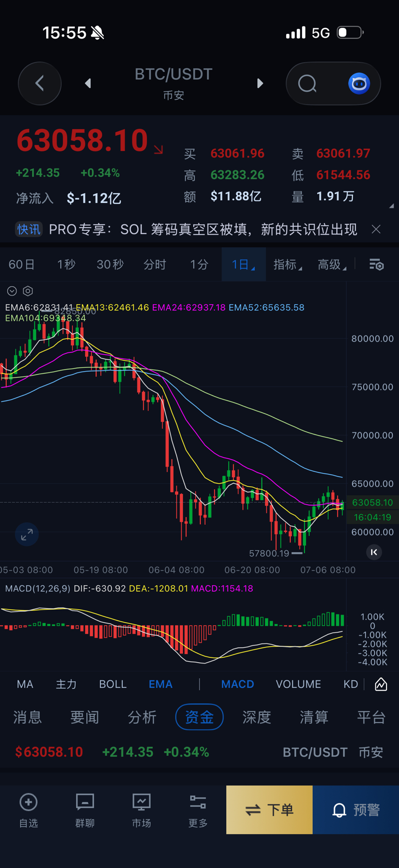
Task: Tap the back arrow button
Action: pos(40,83)
